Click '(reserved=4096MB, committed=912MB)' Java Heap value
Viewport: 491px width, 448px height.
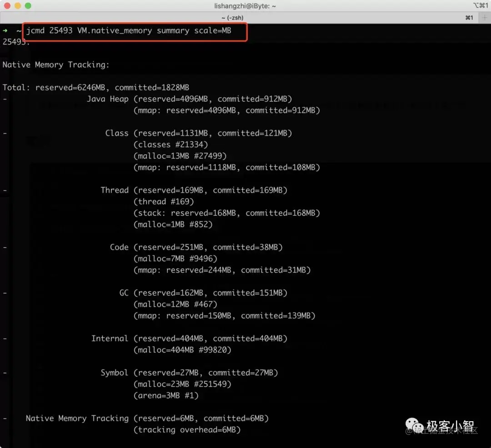click(x=213, y=99)
